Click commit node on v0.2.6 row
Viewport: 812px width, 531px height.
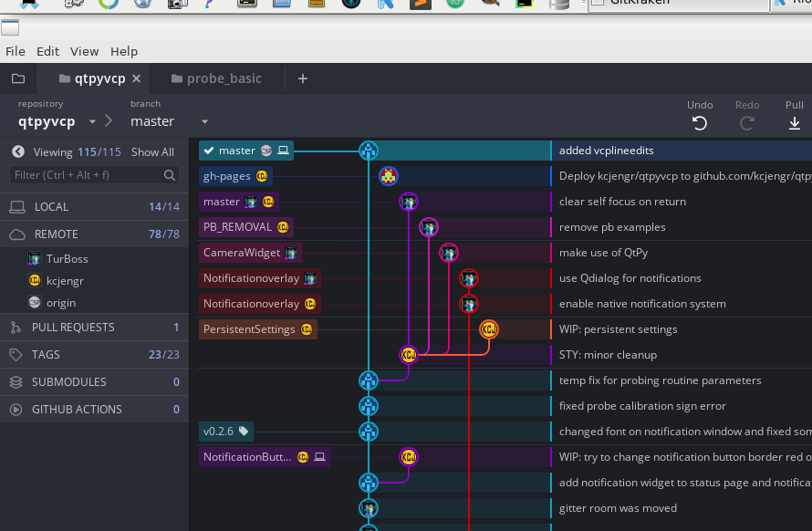pos(369,432)
